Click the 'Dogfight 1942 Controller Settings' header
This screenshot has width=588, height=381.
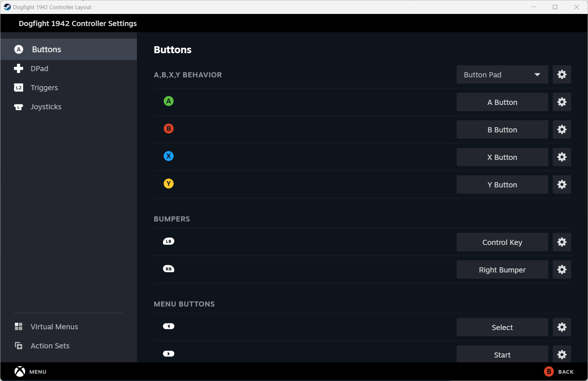click(x=78, y=23)
